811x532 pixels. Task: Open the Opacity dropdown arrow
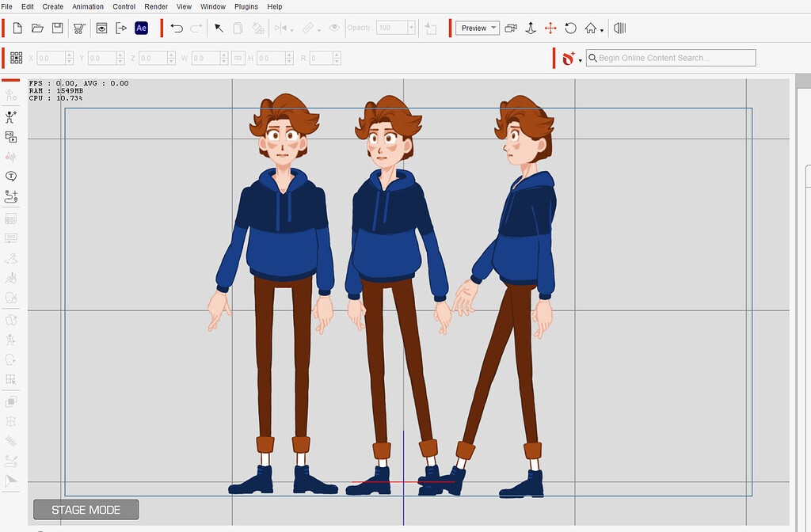pos(411,28)
